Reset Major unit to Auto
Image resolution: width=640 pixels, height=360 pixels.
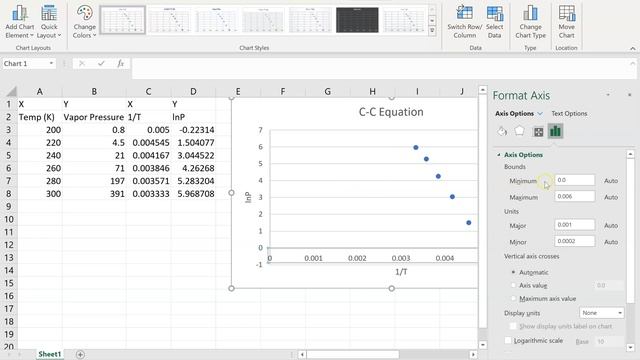(611, 225)
